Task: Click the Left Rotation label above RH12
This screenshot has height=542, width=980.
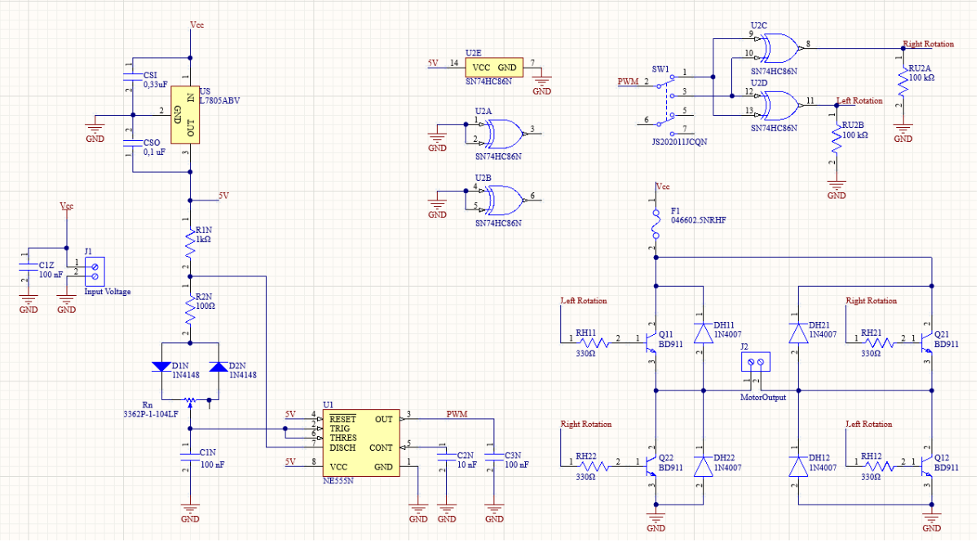Action: click(x=869, y=425)
